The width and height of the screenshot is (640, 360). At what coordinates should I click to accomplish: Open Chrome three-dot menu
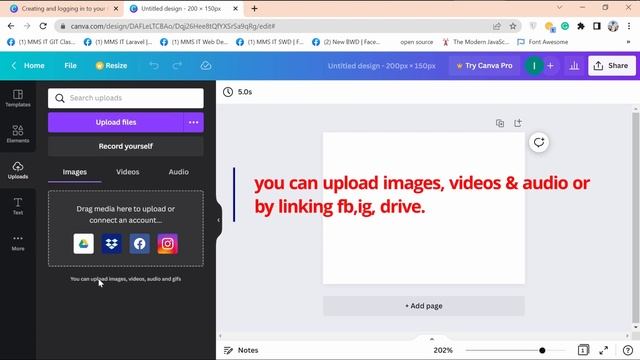[629, 26]
